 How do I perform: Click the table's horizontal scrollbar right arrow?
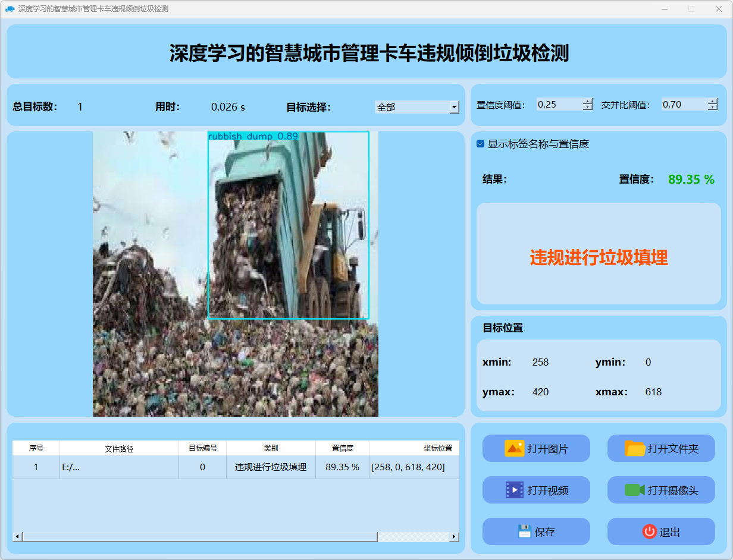[x=454, y=537]
